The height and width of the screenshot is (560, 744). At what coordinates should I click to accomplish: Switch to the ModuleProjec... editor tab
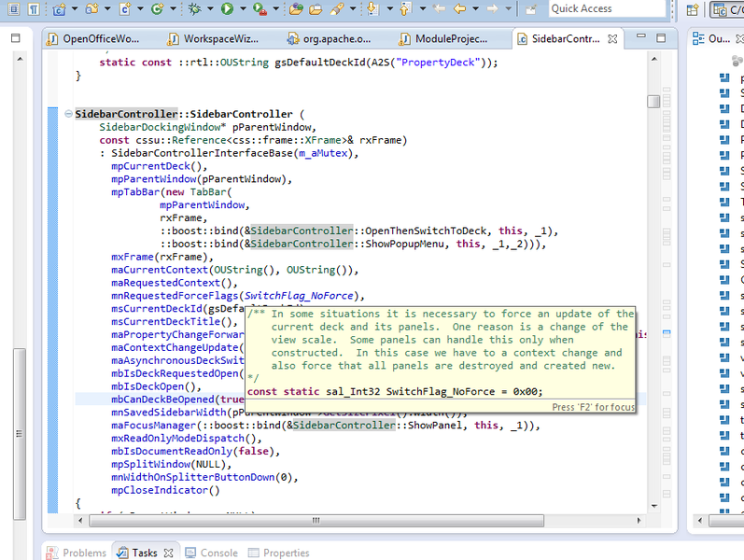444,39
